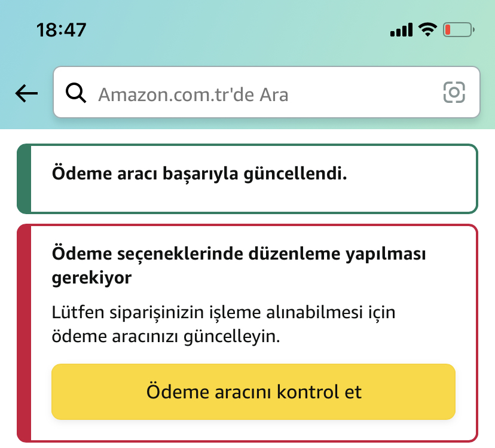
Task: Click the magnifying glass search icon
Action: [x=76, y=93]
